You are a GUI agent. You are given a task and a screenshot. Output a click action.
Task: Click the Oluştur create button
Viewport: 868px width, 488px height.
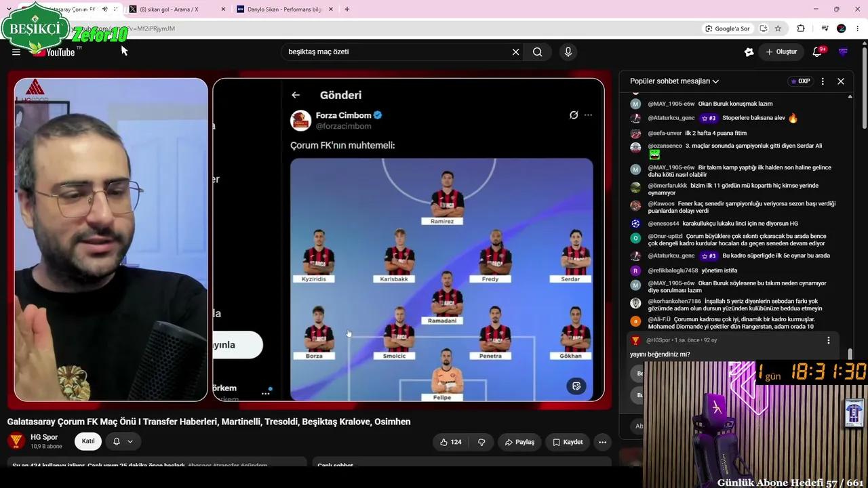pos(781,52)
